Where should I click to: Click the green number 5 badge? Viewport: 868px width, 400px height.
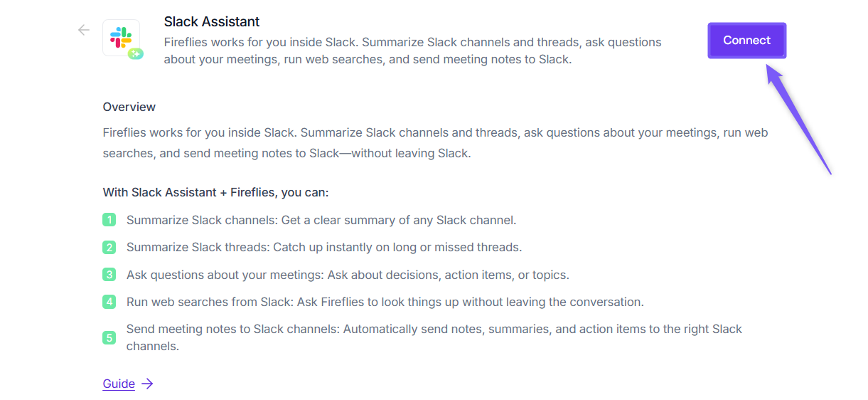(109, 337)
